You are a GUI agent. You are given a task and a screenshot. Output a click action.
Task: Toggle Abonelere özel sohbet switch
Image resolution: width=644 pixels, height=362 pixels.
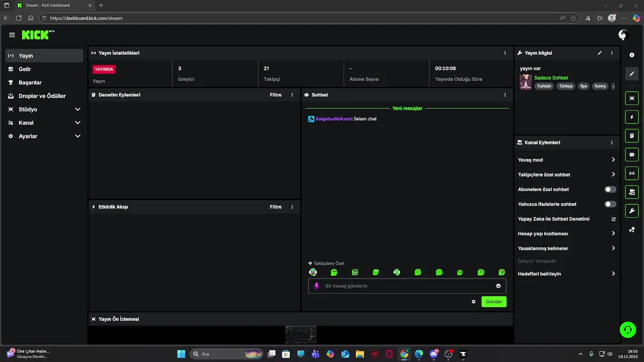point(610,190)
